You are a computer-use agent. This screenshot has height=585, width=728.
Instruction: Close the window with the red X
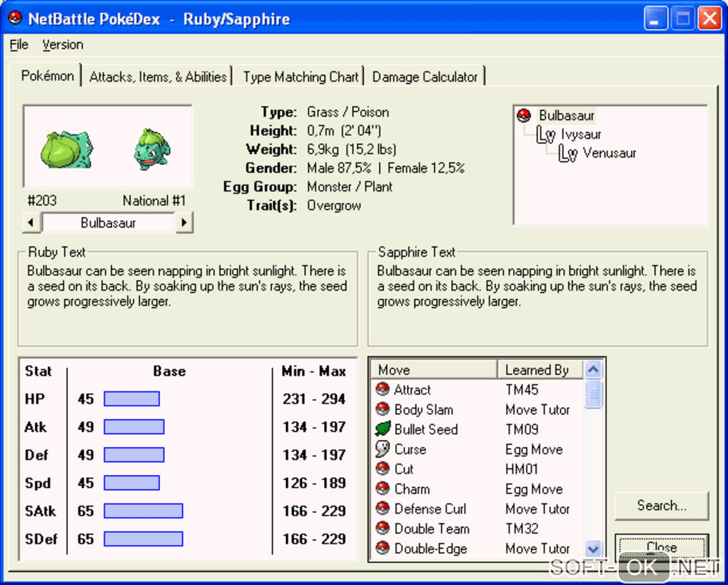point(710,19)
